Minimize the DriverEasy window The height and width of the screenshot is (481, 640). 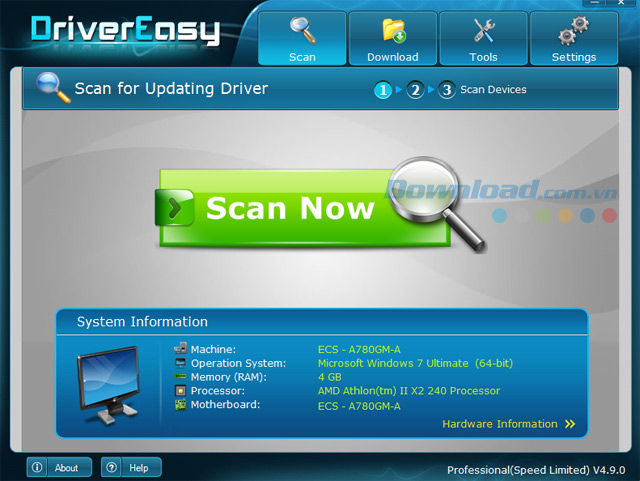pyautogui.click(x=594, y=3)
